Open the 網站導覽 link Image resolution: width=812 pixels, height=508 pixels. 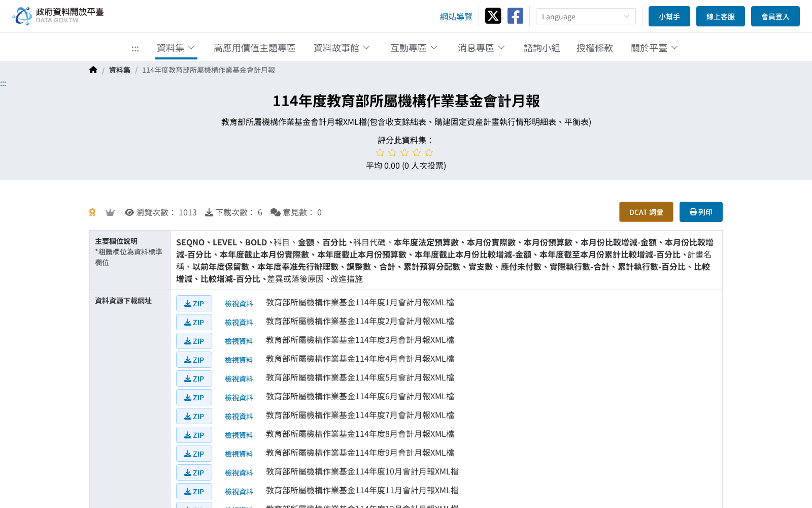pos(456,17)
